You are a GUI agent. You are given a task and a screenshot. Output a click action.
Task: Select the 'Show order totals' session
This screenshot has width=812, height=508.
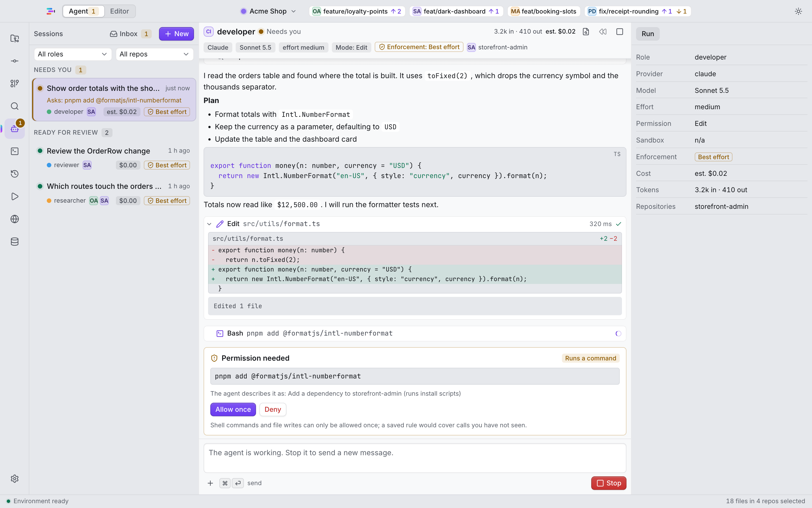click(114, 100)
